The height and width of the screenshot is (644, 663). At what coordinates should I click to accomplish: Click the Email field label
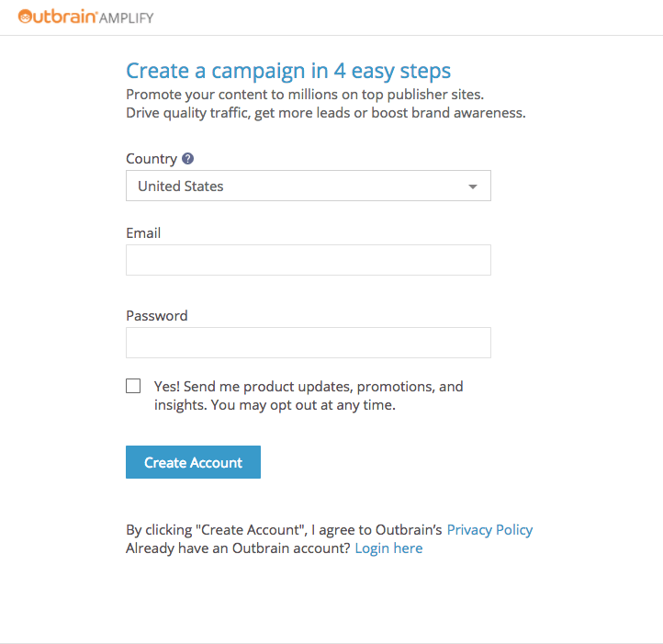(143, 233)
